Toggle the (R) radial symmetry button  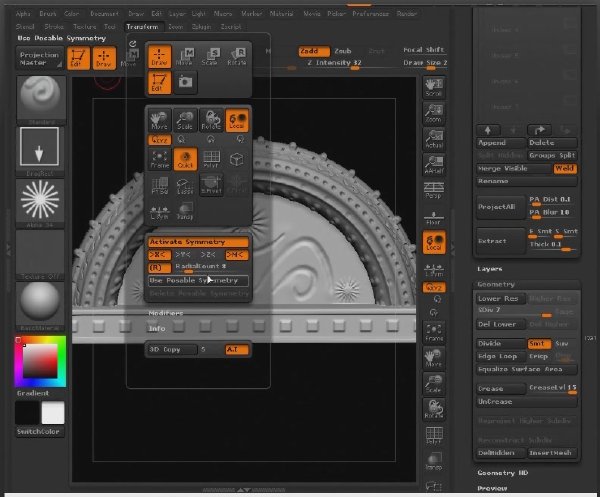[x=159, y=267]
